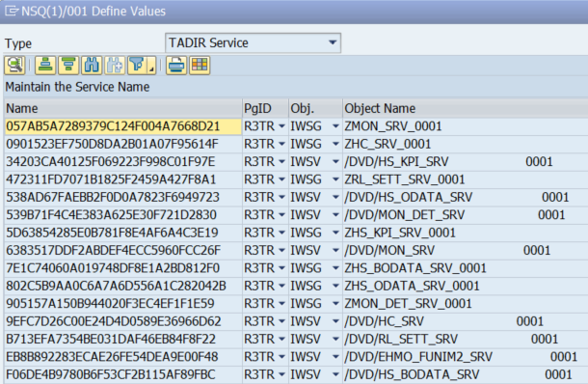Open Obj. dropdown in ZHS_BODATA_SRV_0001 row
The image size is (588, 384).
coord(335,268)
